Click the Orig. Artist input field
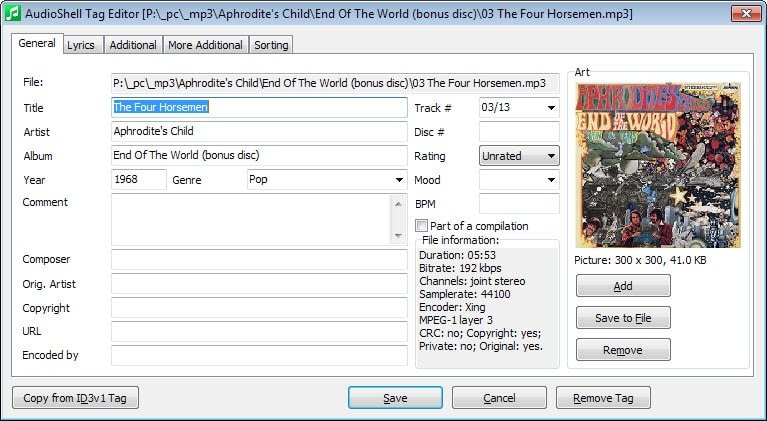 coord(259,284)
